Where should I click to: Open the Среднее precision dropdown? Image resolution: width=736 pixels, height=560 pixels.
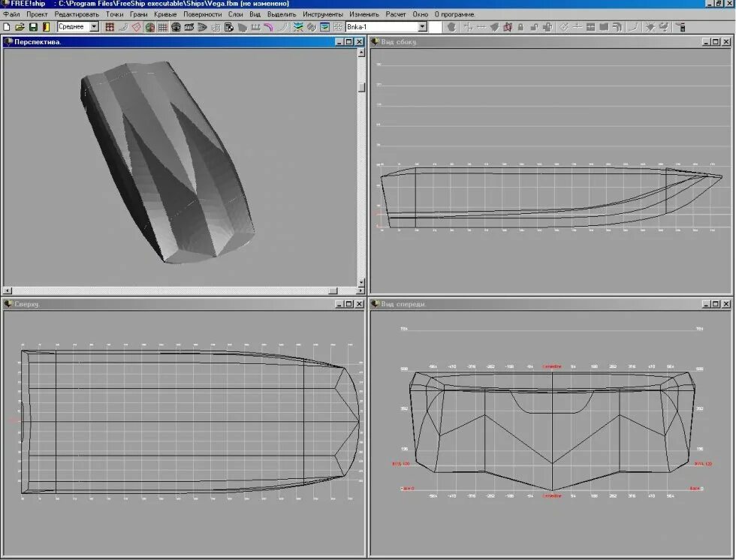(x=94, y=27)
